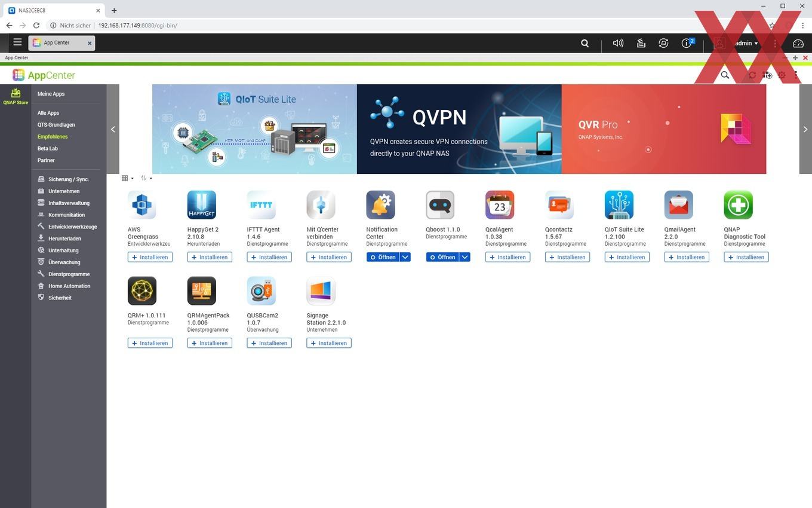Open Entwicklerwerkzeuge category
The width and height of the screenshot is (812, 508).
pos(69,227)
